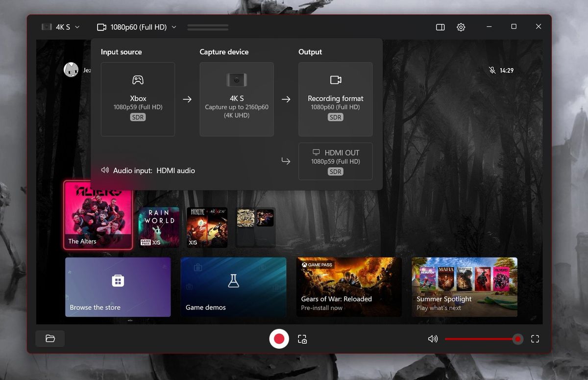This screenshot has height=380, width=588.
Task: Open the 4K S capture device card
Action: point(237,99)
